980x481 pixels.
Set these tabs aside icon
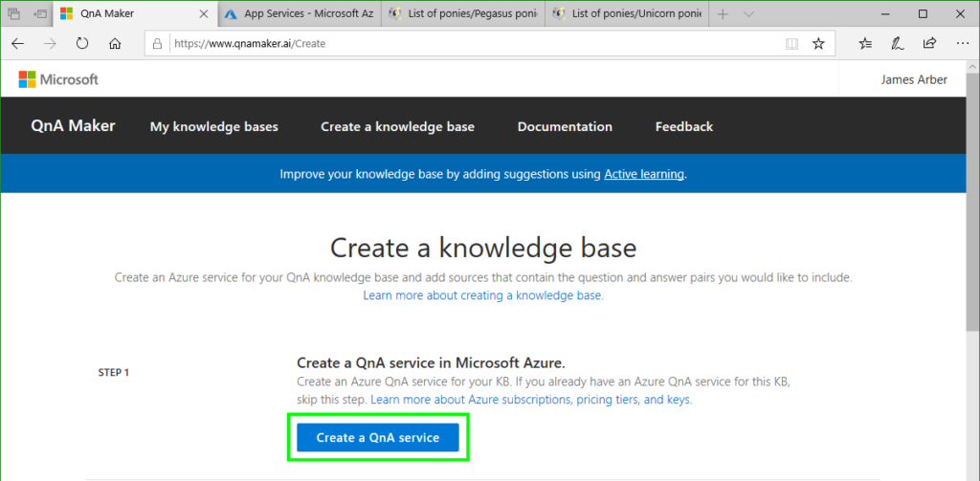(40, 13)
